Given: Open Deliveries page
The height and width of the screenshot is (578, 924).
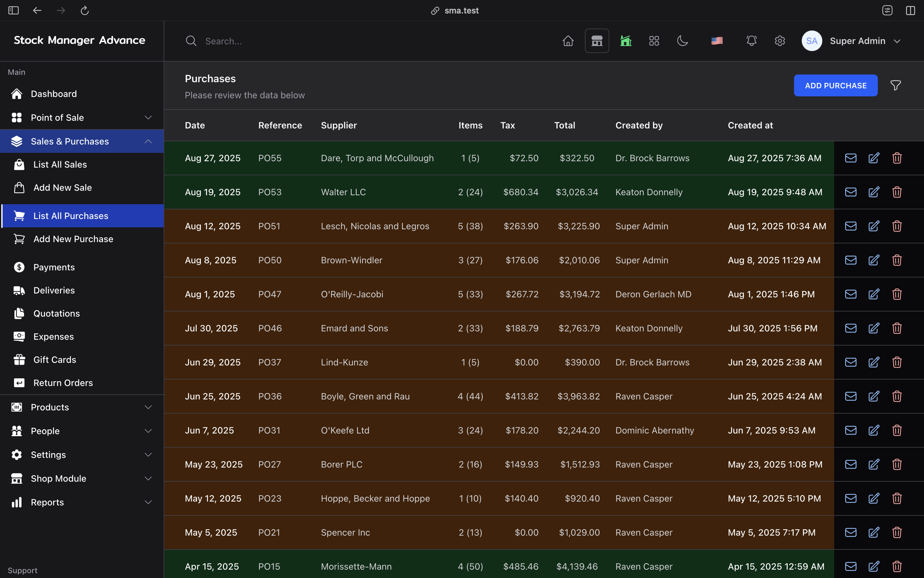Looking at the screenshot, I should pos(82,290).
